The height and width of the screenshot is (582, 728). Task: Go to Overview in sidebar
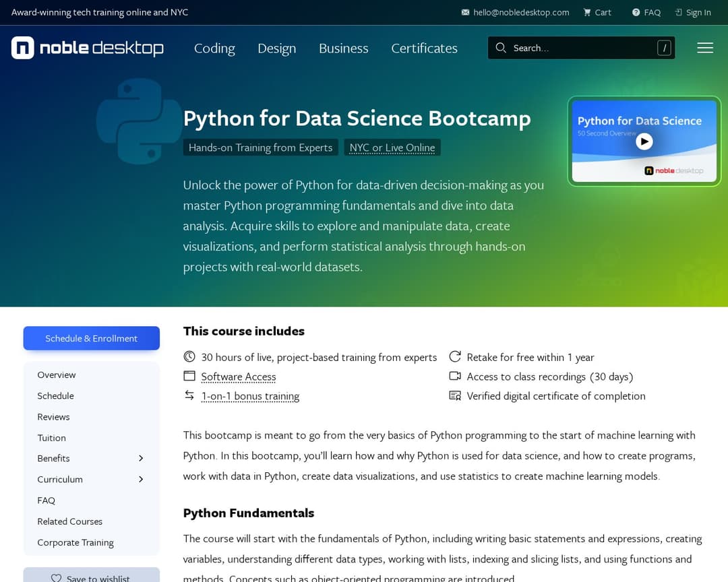[57, 375]
